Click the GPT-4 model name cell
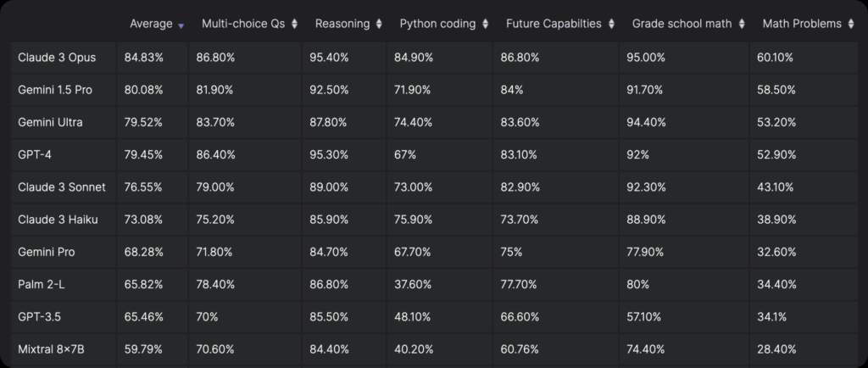The height and width of the screenshot is (368, 868). pos(34,154)
